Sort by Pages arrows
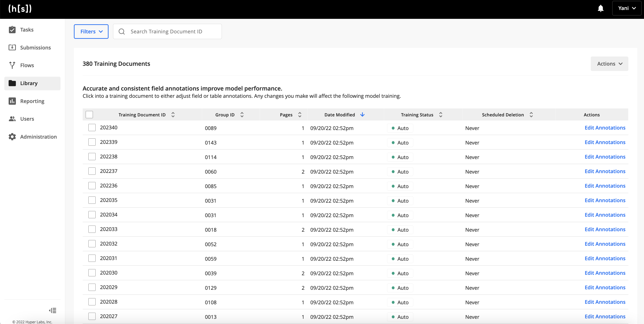The image size is (644, 324). [x=300, y=115]
